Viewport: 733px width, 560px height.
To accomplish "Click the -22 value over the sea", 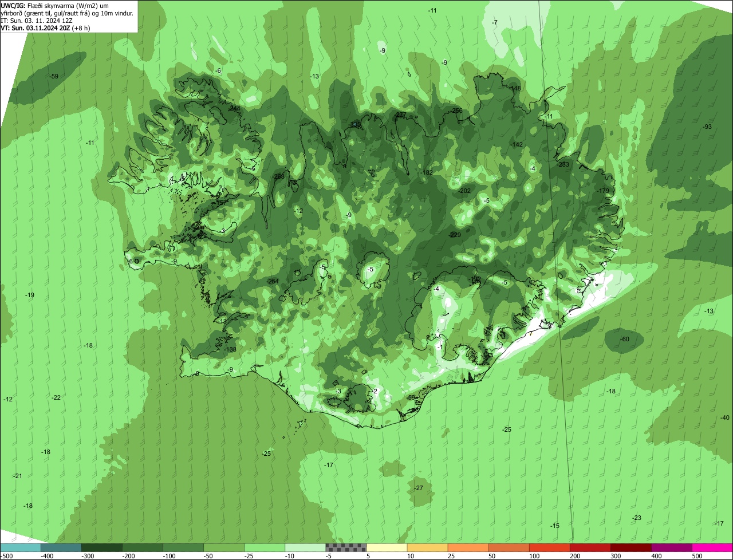I will [56, 397].
